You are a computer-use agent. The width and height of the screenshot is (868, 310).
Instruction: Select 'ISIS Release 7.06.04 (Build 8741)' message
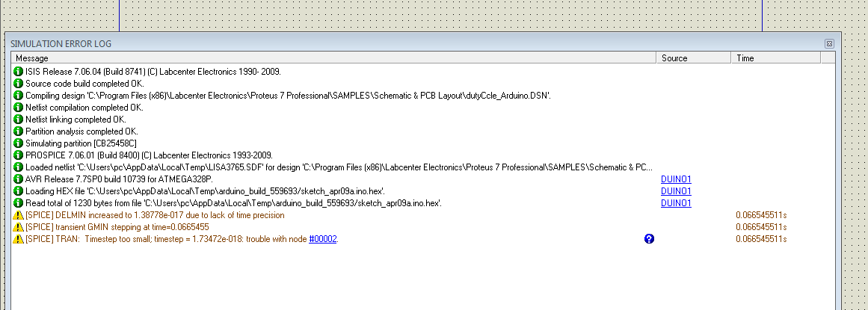(x=153, y=72)
